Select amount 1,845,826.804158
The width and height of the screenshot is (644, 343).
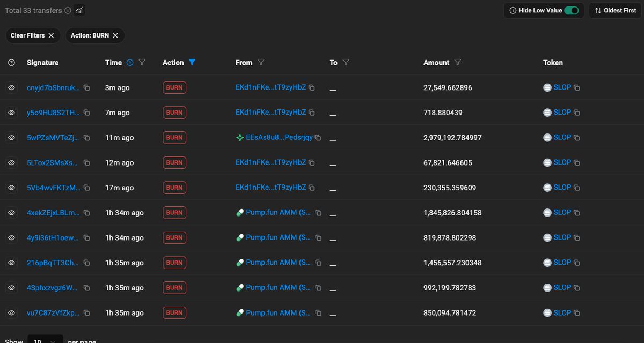(452, 213)
